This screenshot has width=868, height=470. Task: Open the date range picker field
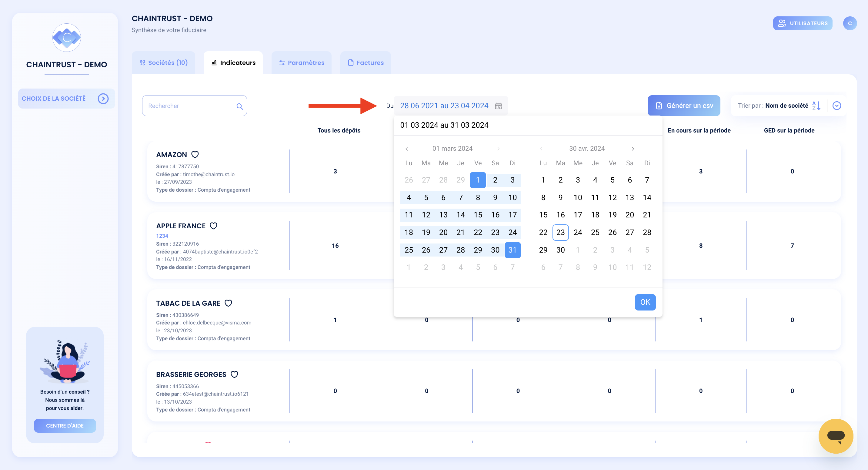pos(450,106)
